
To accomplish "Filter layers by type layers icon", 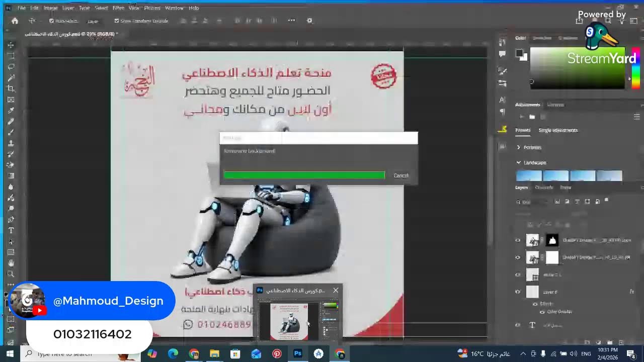I will [577, 202].
